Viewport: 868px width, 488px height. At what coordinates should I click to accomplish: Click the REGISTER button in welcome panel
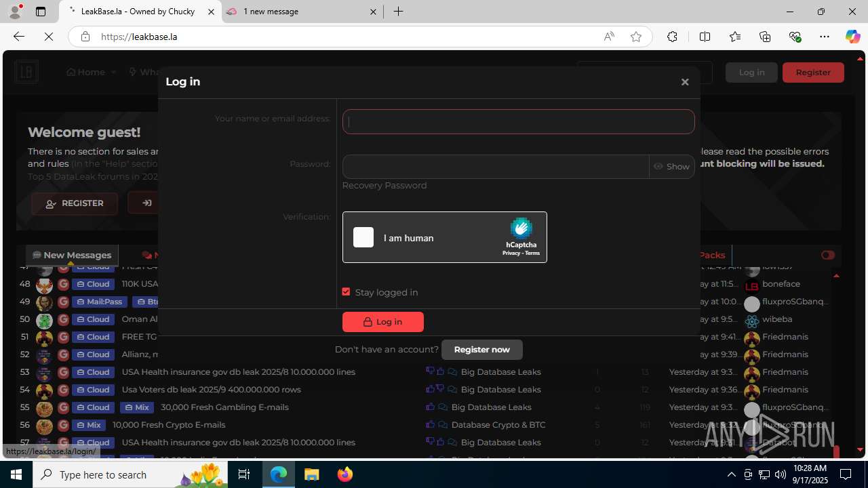click(75, 203)
